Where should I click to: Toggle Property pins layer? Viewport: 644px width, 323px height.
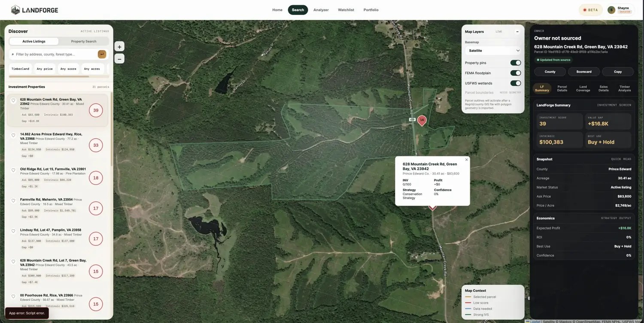pos(516,63)
